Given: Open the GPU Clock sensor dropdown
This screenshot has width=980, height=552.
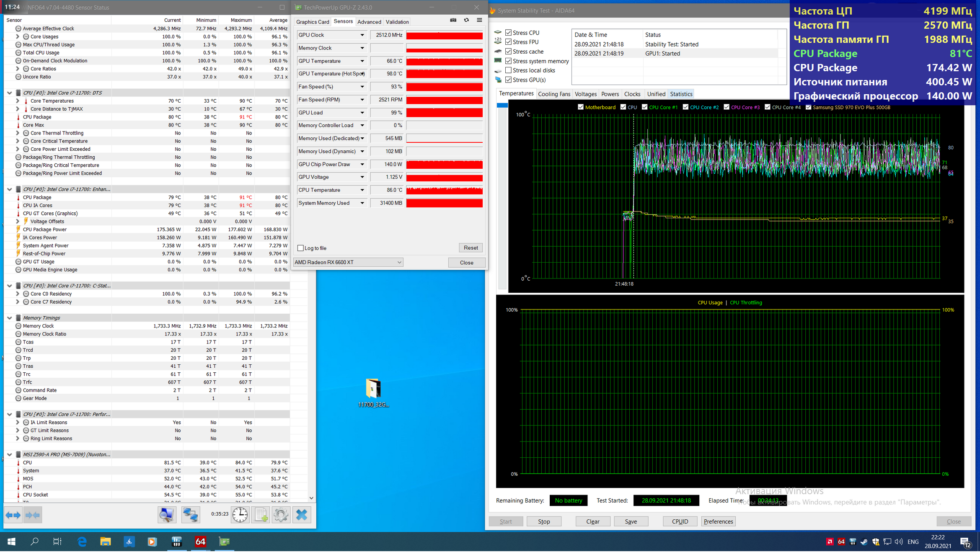Looking at the screenshot, I should [362, 35].
